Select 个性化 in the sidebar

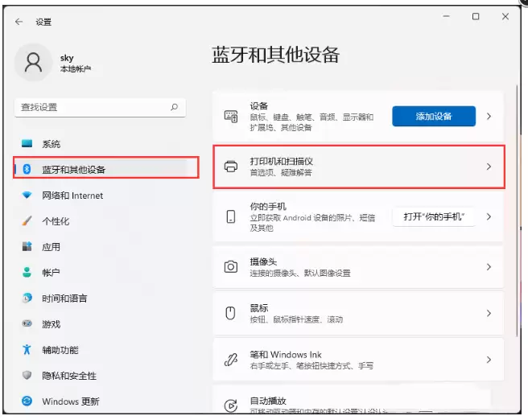(x=56, y=221)
